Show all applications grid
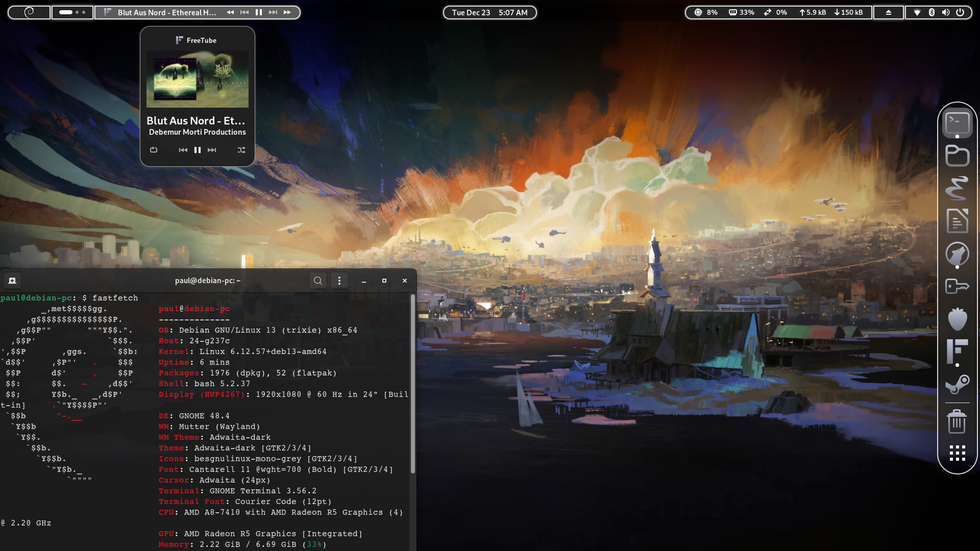The width and height of the screenshot is (980, 551). pyautogui.click(x=957, y=453)
